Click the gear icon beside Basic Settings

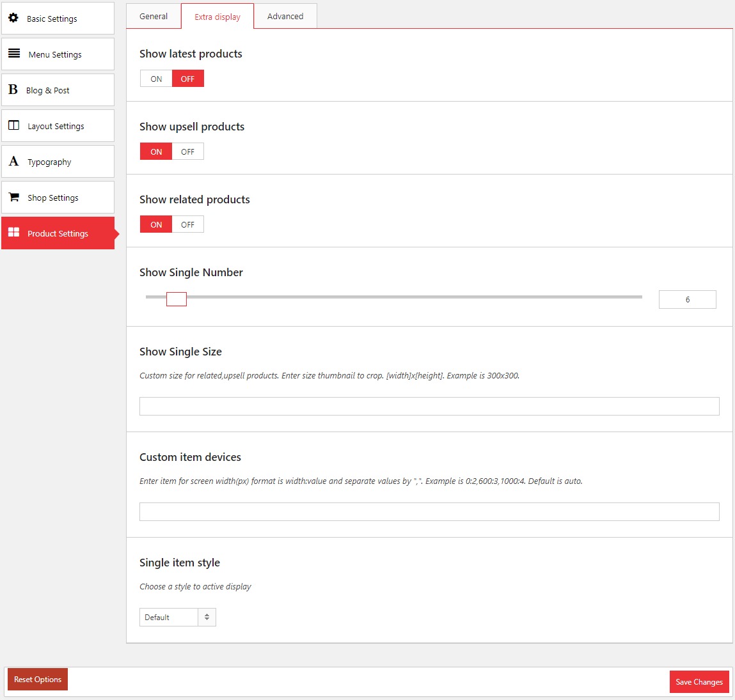click(13, 18)
